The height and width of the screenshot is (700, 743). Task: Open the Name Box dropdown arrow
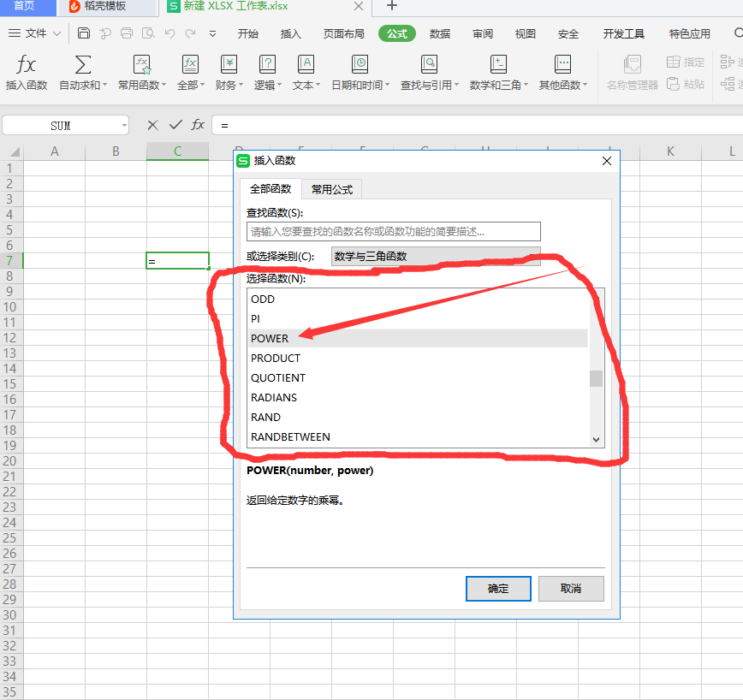click(123, 126)
